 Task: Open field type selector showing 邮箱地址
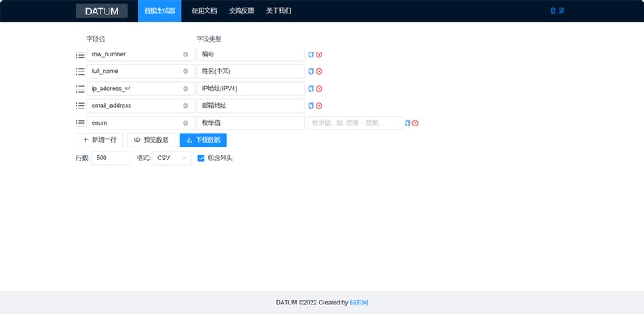251,105
